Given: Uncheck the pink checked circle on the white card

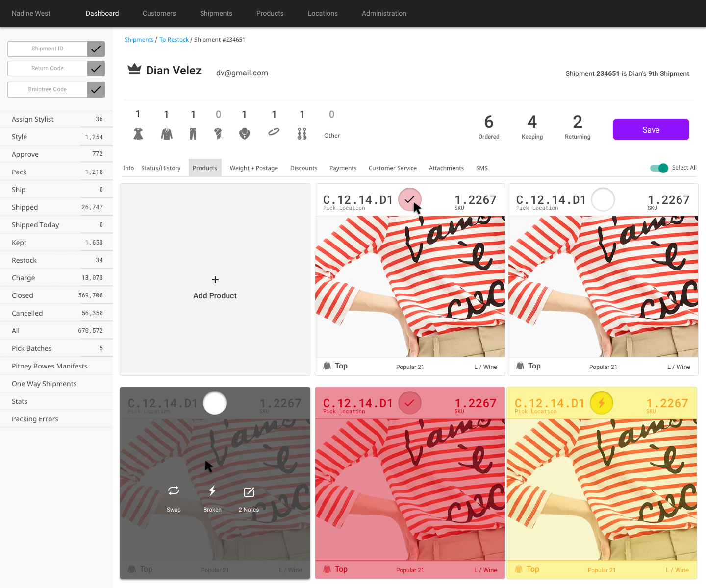Looking at the screenshot, I should coord(410,200).
